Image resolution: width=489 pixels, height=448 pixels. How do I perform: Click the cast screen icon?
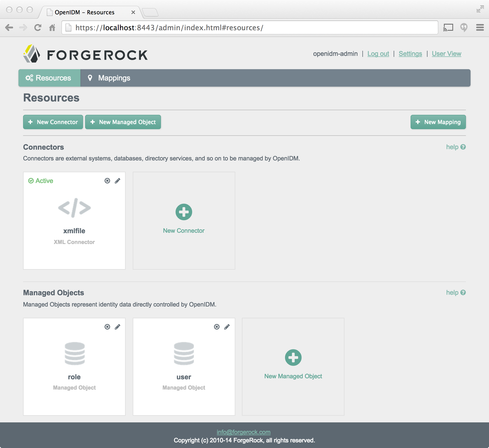tap(448, 27)
